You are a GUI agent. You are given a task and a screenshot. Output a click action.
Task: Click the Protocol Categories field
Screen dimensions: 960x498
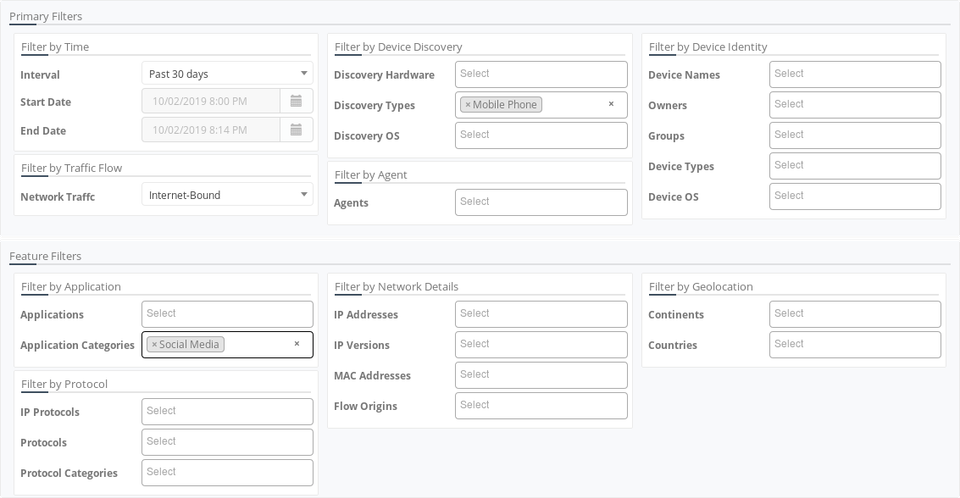227,473
